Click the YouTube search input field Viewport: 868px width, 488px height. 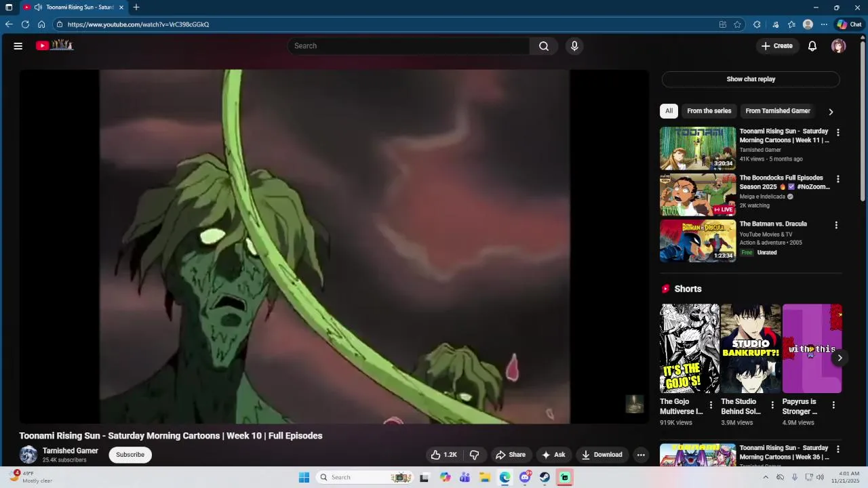(x=408, y=46)
